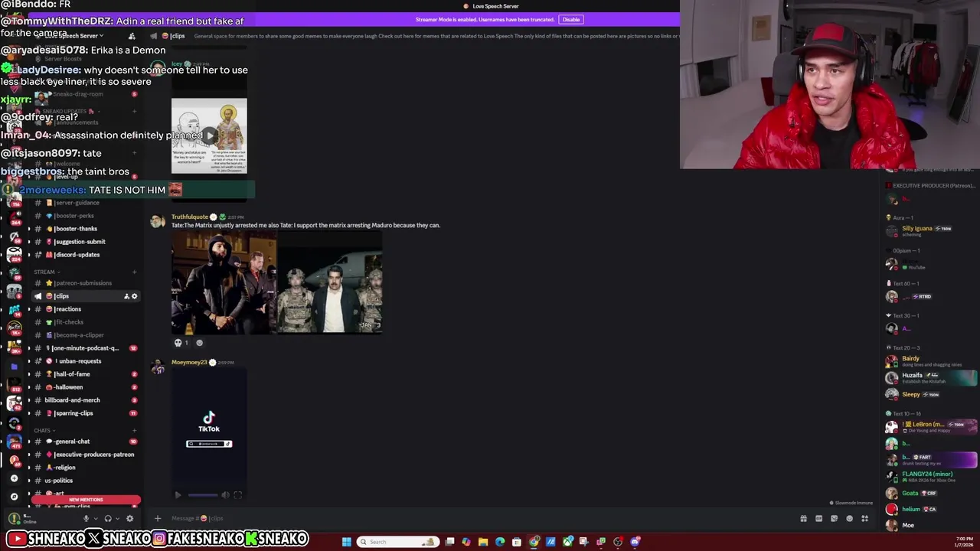Open the halloween channel
This screenshot has width=980, height=551.
click(x=84, y=387)
